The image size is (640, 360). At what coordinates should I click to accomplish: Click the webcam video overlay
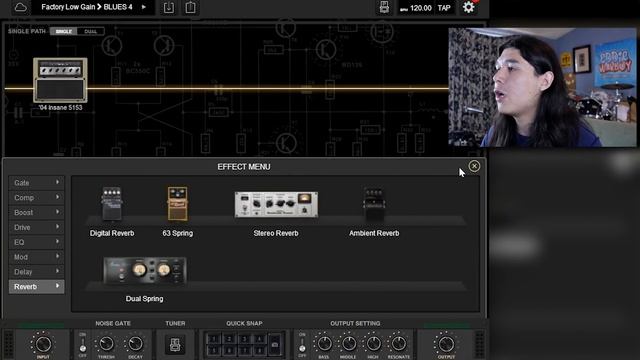542,87
